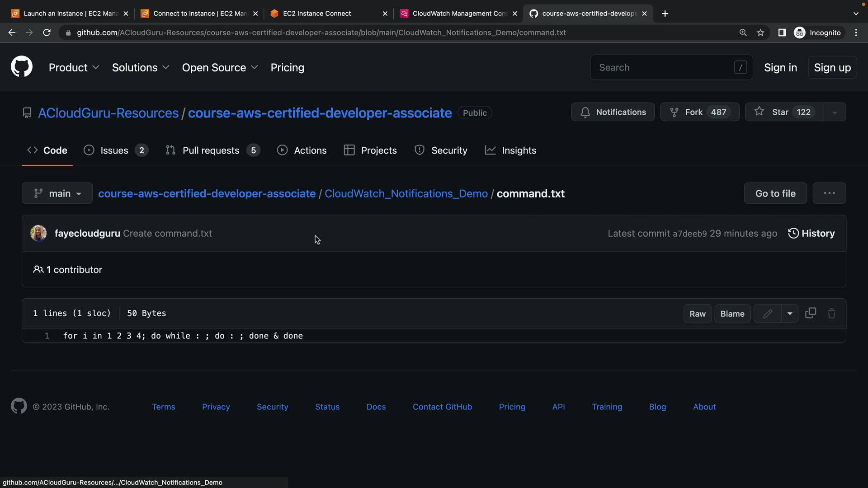Image resolution: width=868 pixels, height=488 pixels.
Task: Click the Notifications bell button
Action: (x=613, y=112)
